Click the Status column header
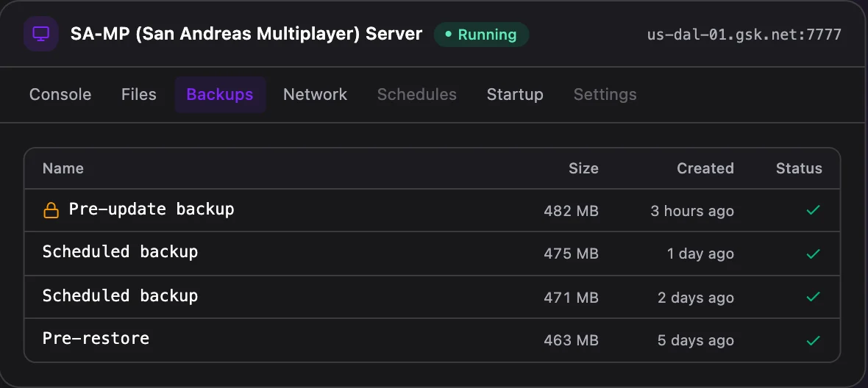The image size is (868, 388). click(x=799, y=168)
